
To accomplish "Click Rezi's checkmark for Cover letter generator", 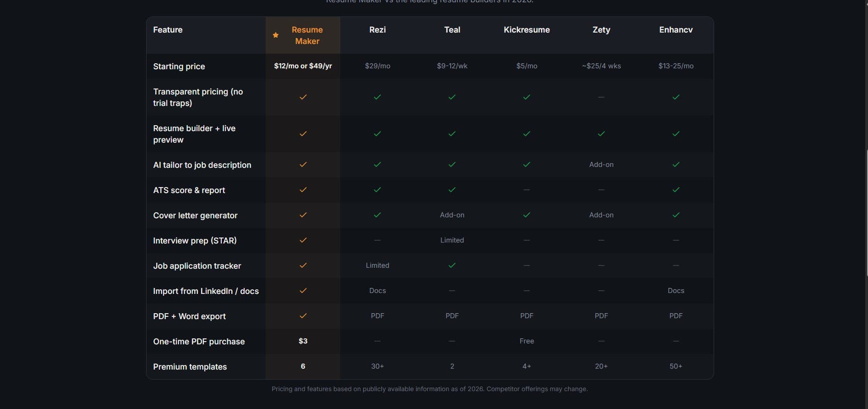I will tap(377, 215).
